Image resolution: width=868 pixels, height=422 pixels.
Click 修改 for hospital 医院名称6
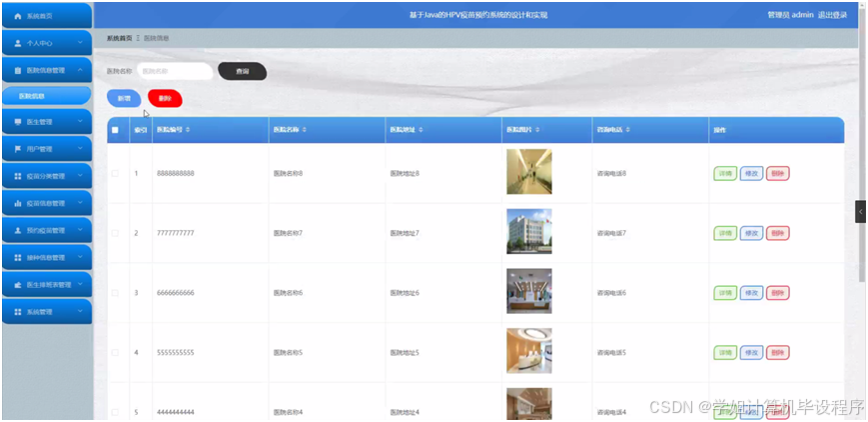pyautogui.click(x=751, y=293)
